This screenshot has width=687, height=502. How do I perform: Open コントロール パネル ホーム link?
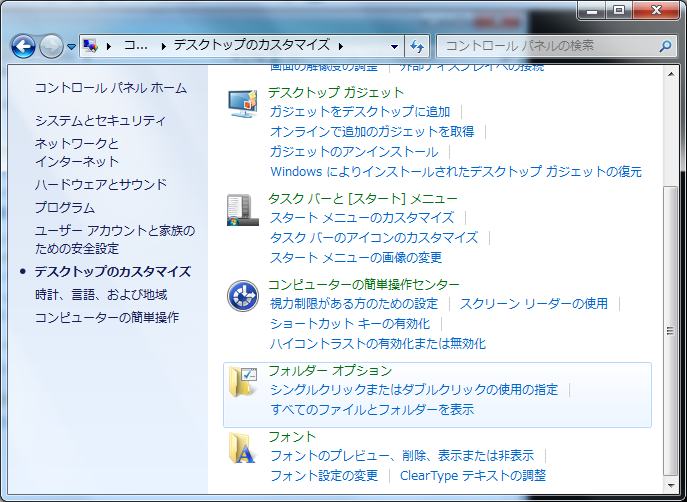pos(111,88)
